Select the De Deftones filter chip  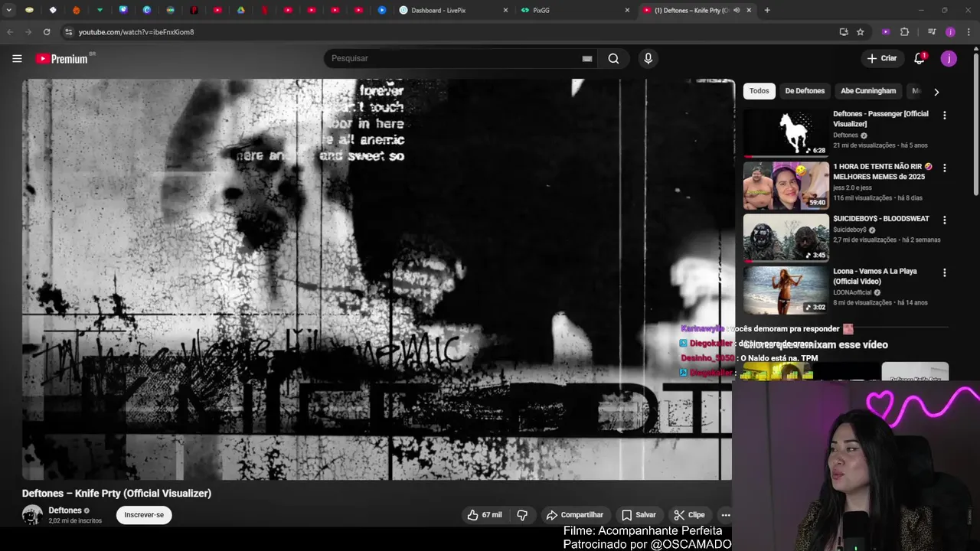pos(805,91)
